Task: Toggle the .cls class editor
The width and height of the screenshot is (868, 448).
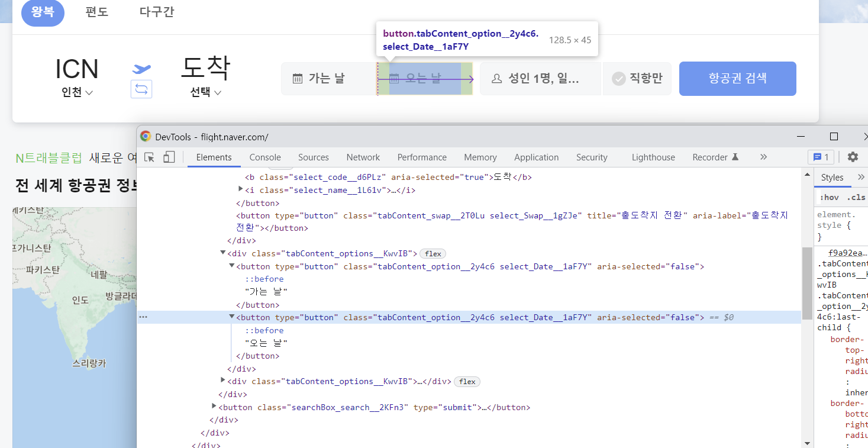Action: tap(856, 198)
